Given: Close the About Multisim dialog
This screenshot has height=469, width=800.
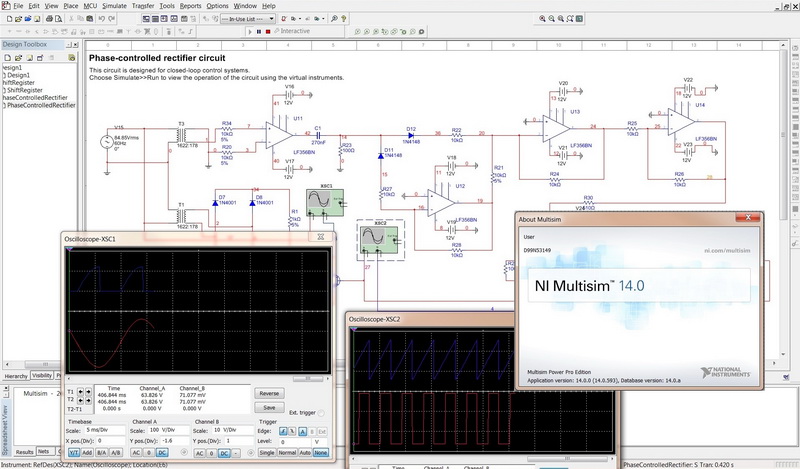Looking at the screenshot, I should pyautogui.click(x=748, y=217).
